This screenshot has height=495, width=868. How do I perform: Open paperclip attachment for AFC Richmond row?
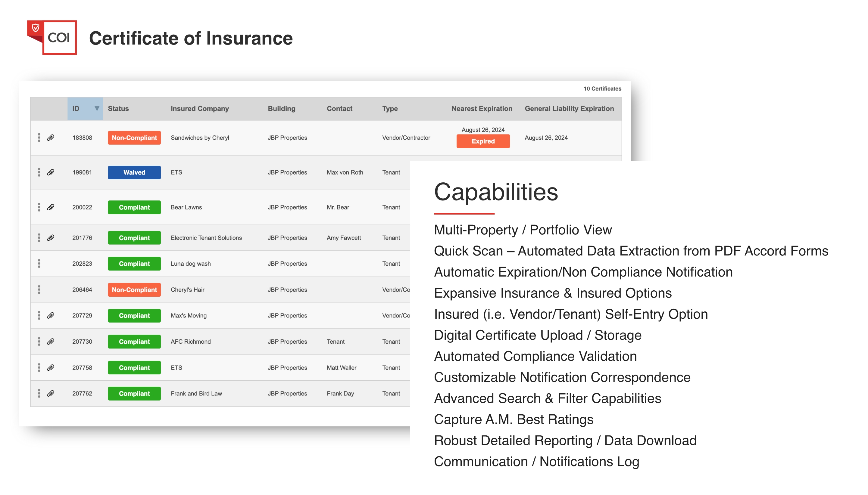click(x=51, y=341)
